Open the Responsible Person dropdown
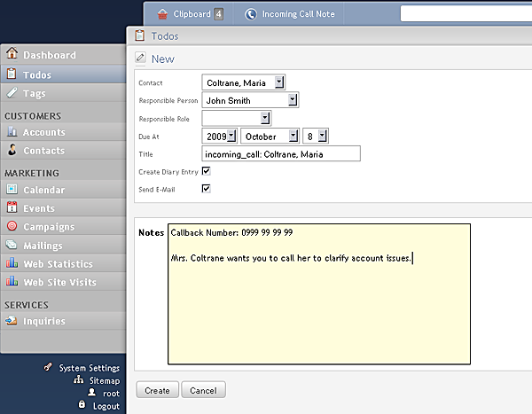This screenshot has width=532, height=414. pyautogui.click(x=250, y=100)
